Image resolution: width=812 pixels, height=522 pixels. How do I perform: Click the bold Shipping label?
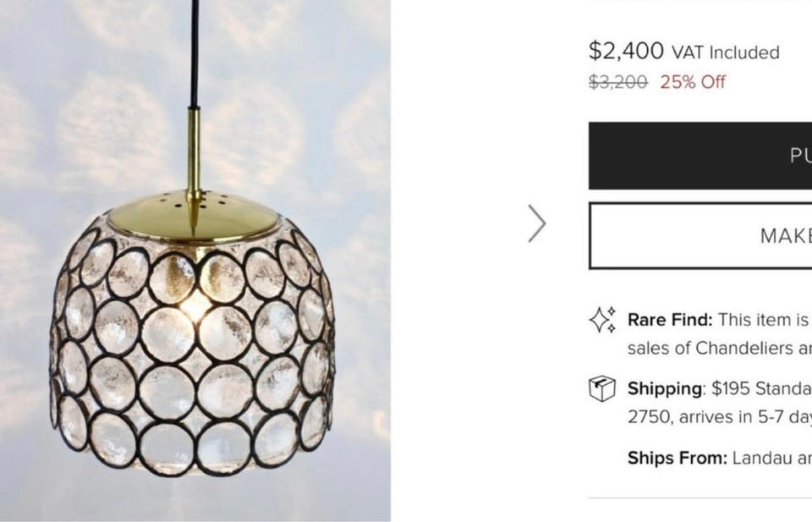(665, 388)
